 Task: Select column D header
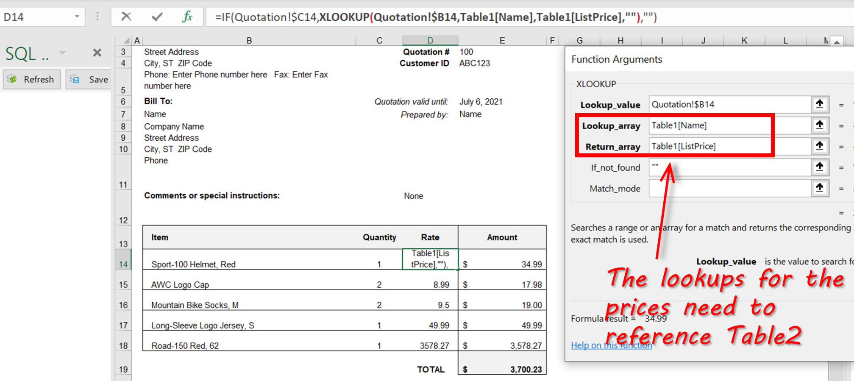pyautogui.click(x=430, y=40)
